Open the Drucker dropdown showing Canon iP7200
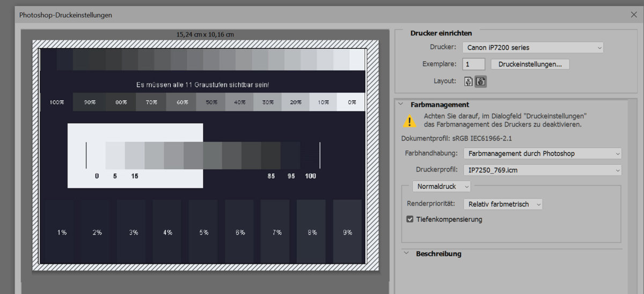The height and width of the screenshot is (294, 644). point(532,48)
